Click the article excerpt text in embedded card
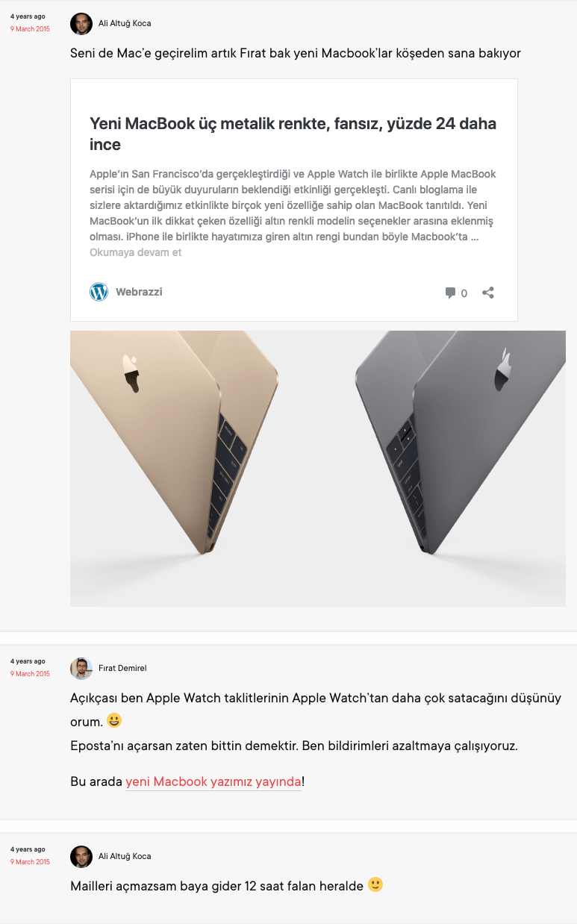This screenshot has width=577, height=924. pos(293,205)
